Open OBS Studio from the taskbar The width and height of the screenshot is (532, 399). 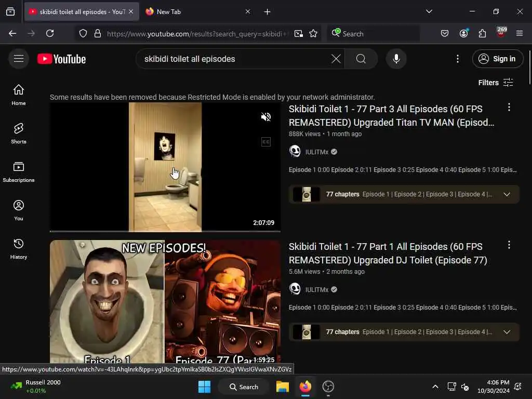pyautogui.click(x=328, y=387)
